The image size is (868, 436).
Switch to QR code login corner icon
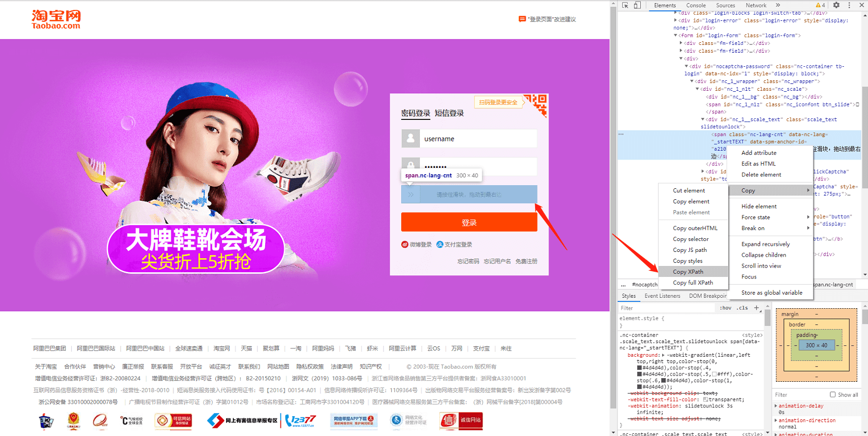click(537, 104)
